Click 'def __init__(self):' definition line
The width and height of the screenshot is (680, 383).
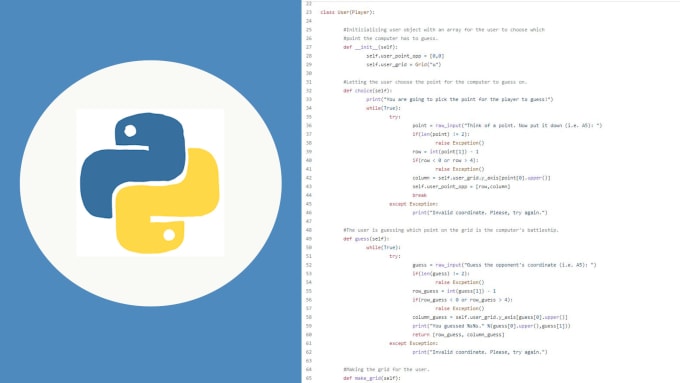(x=370, y=47)
